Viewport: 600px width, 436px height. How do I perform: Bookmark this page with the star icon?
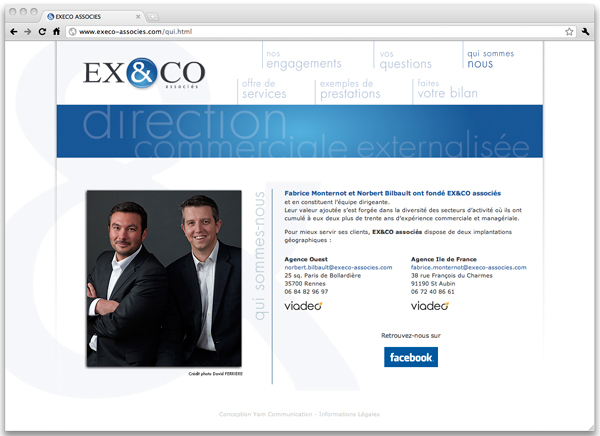coord(569,32)
